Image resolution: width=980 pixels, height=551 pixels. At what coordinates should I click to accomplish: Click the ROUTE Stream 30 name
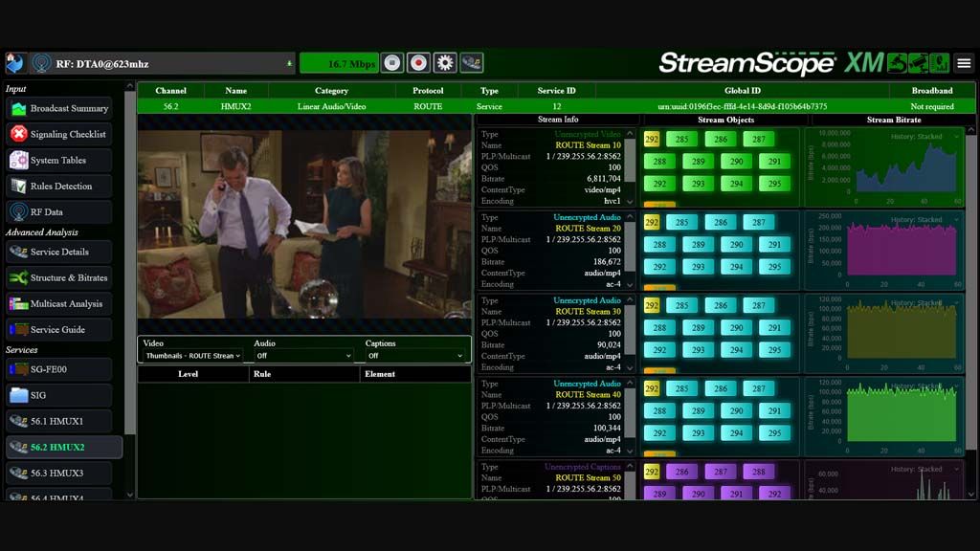[589, 312]
